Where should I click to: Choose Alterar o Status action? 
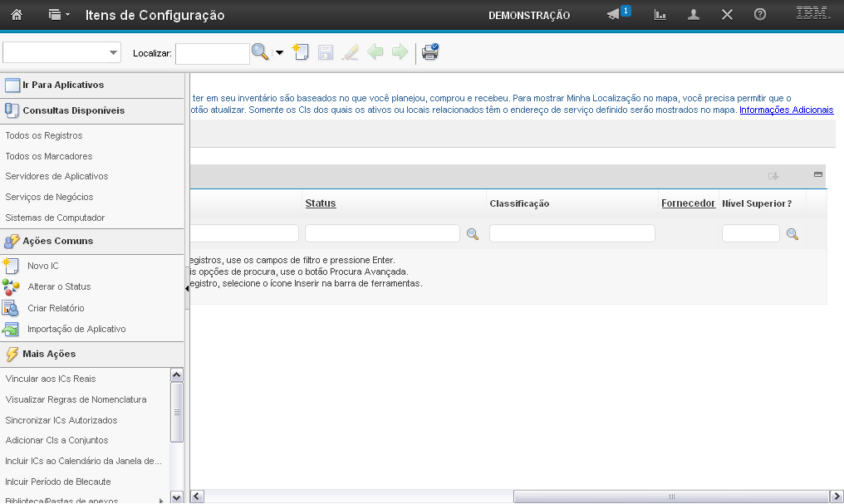[x=59, y=286]
